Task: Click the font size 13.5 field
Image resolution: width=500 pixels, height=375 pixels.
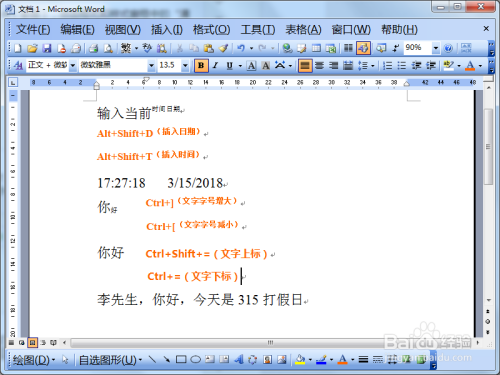Action: pyautogui.click(x=169, y=65)
